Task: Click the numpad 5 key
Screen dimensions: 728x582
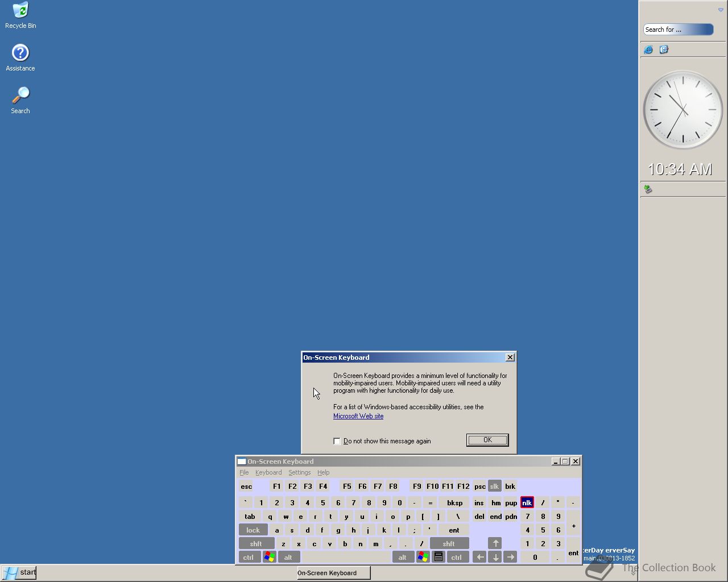Action: point(543,530)
